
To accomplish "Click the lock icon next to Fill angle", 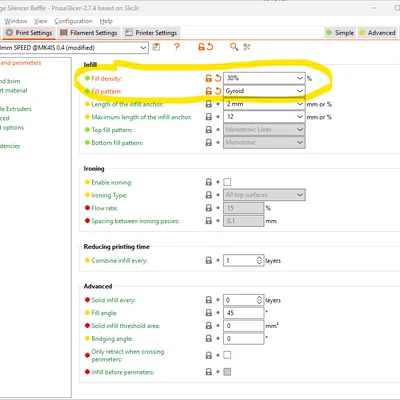I will point(209,313).
